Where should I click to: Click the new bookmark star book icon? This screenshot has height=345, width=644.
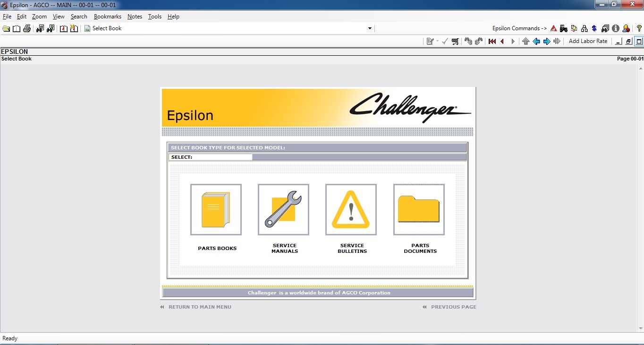(x=74, y=28)
